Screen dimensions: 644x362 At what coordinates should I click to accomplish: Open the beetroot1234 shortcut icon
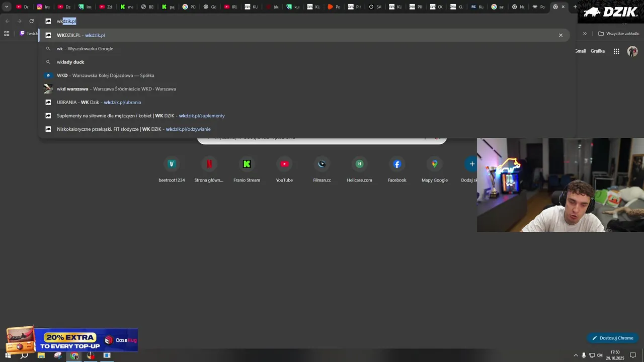point(172,164)
